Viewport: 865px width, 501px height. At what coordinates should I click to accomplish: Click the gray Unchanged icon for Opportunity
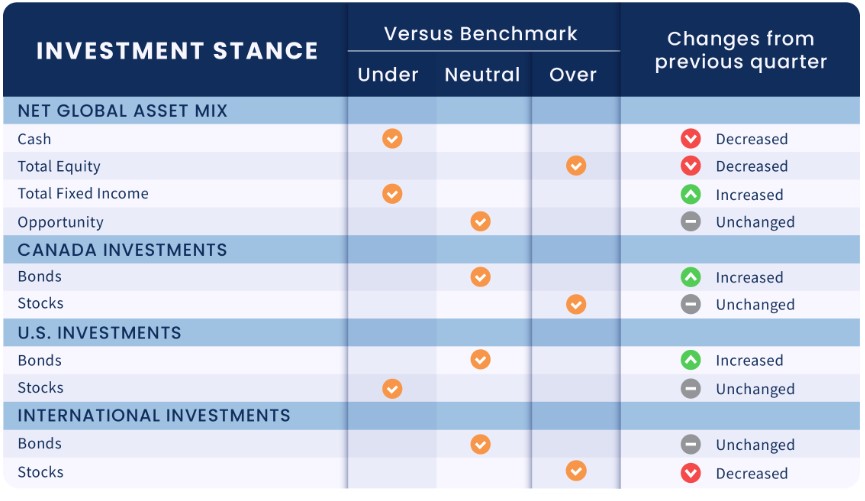(x=691, y=222)
